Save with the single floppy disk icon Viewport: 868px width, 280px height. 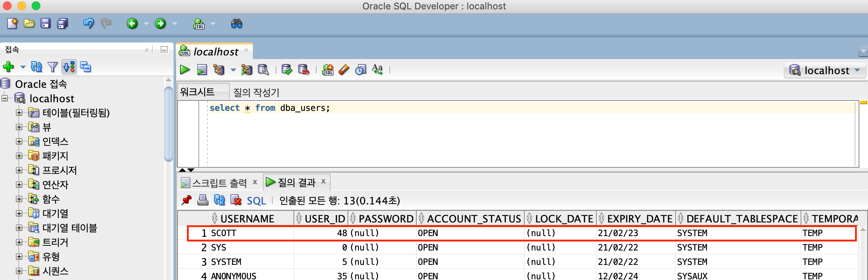click(x=45, y=24)
